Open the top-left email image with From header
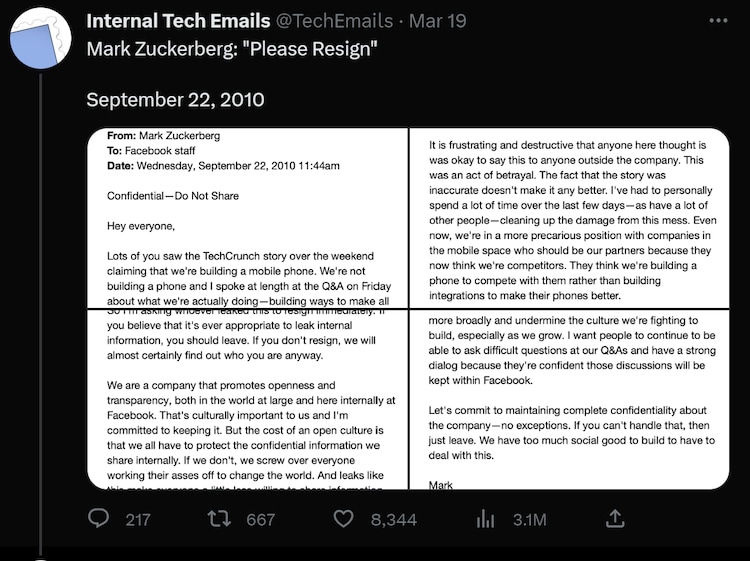Screen dimensions: 750x561 (247, 217)
